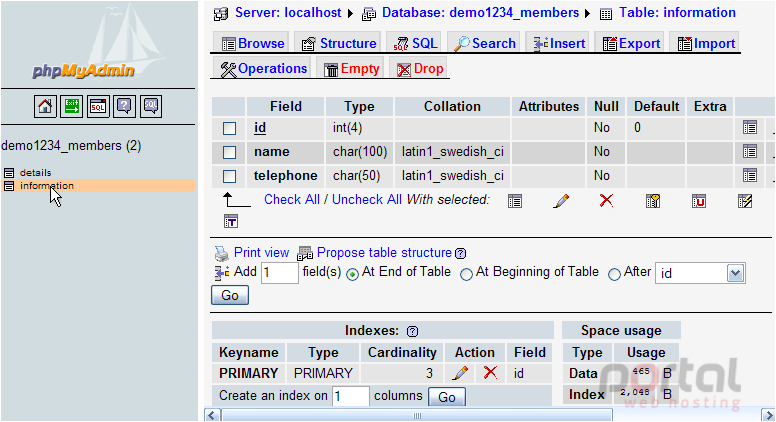Click the browse icon in name row
The width and height of the screenshot is (776, 422).
750,151
